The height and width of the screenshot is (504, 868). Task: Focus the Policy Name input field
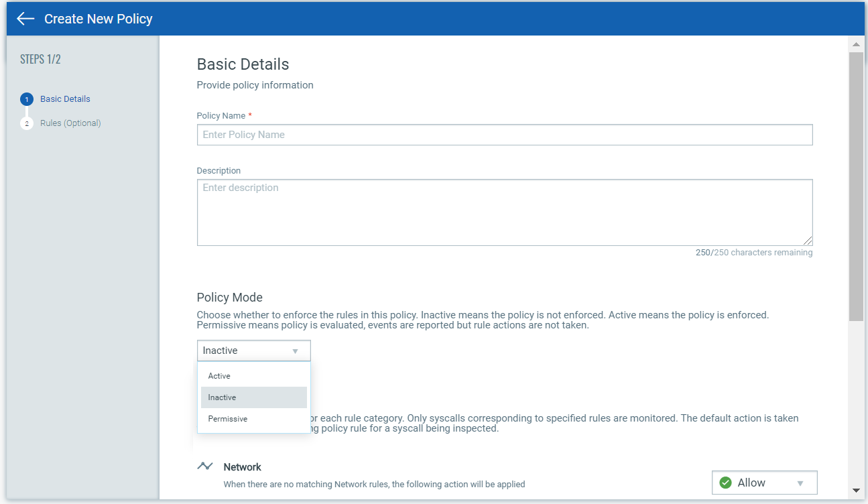coord(505,135)
